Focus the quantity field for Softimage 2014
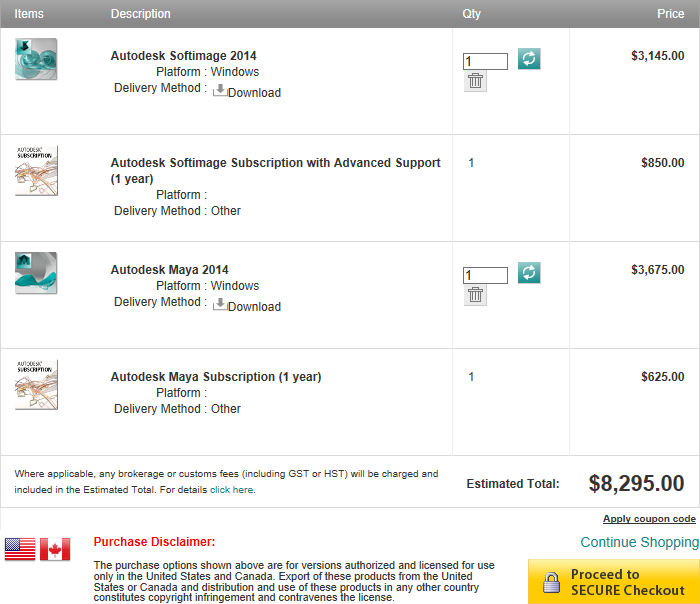Image resolution: width=700 pixels, height=604 pixels. [485, 62]
